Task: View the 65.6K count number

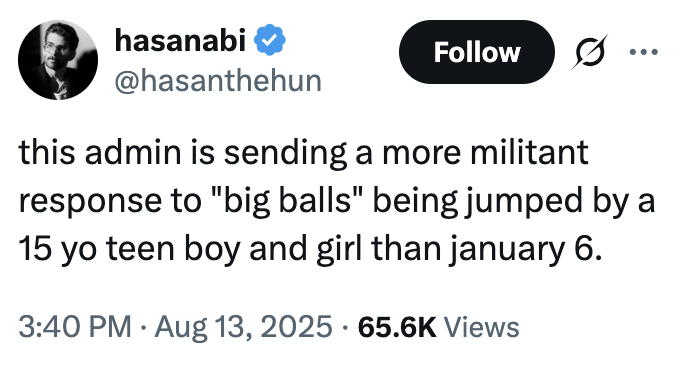Action: (397, 327)
